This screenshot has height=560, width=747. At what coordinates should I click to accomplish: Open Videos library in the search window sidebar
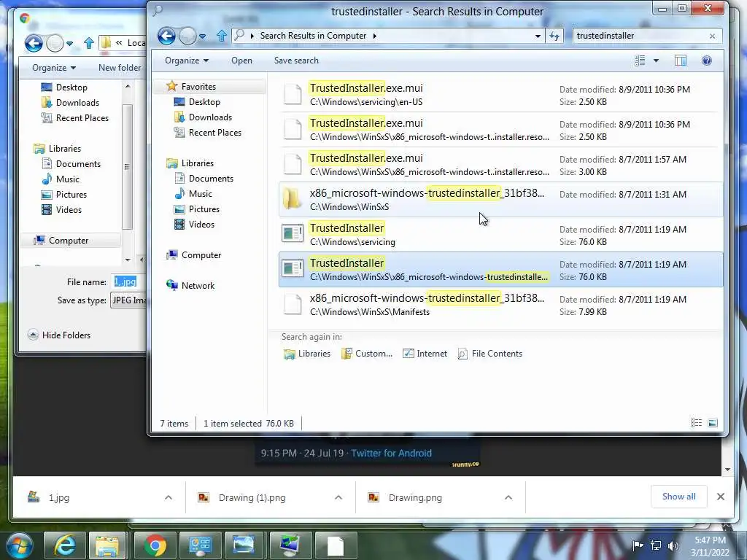[201, 225]
